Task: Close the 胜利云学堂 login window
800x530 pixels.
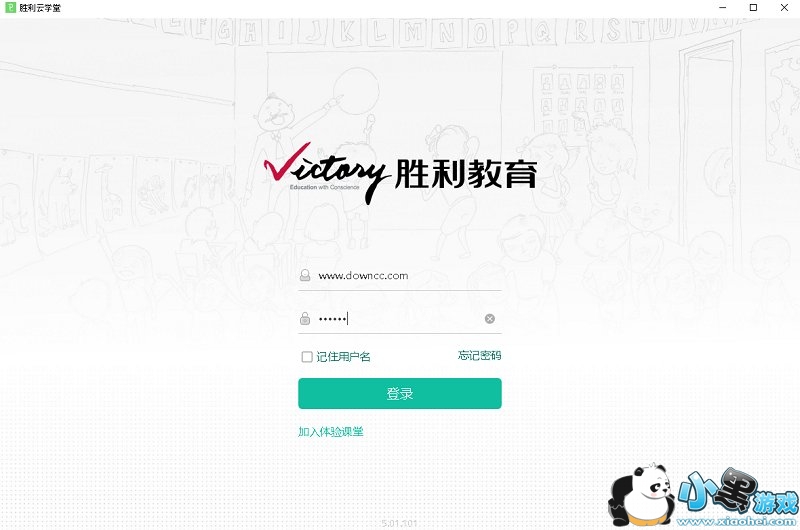Action: pos(784,8)
